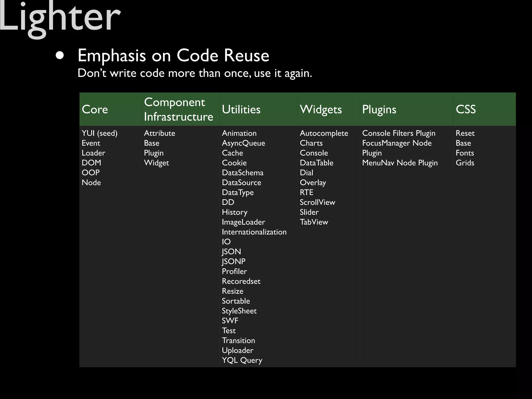Click 'OOP' in Core column

[x=91, y=173]
